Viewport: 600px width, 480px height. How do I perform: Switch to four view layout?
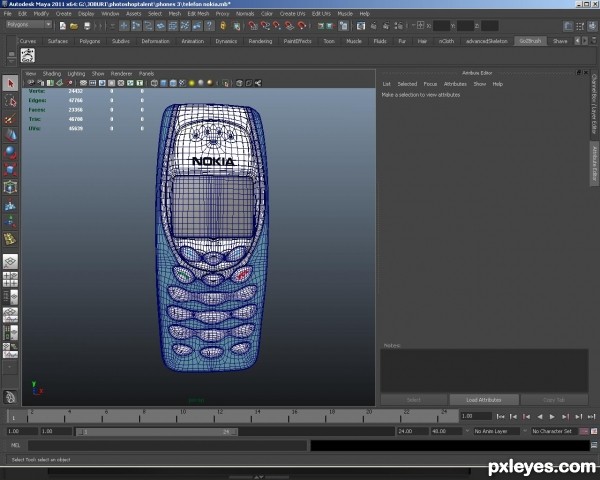pyautogui.click(x=10, y=279)
